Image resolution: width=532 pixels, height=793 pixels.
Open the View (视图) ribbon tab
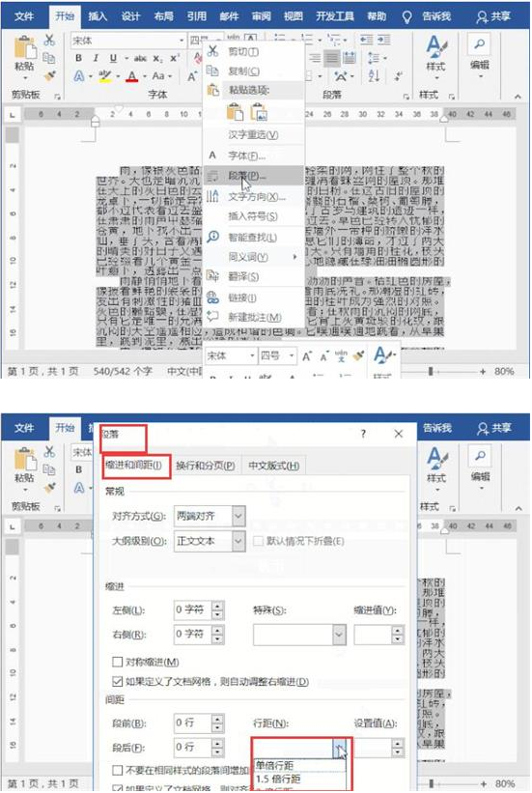[293, 16]
